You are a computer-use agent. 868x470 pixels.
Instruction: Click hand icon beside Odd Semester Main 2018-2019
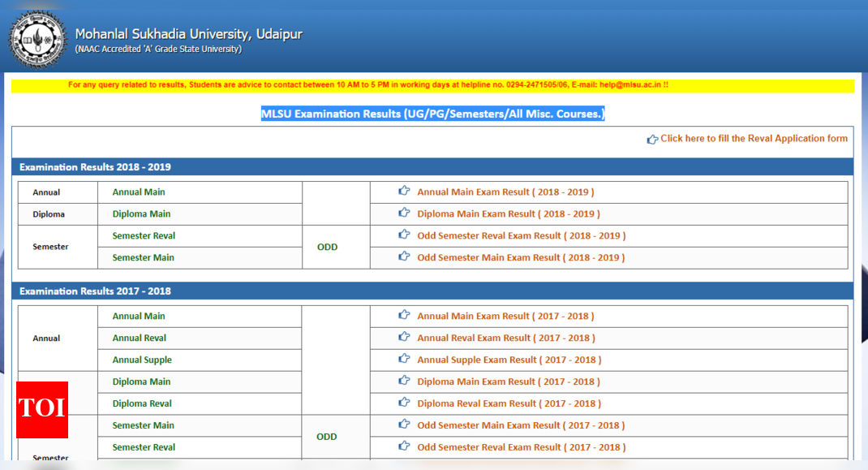(404, 257)
